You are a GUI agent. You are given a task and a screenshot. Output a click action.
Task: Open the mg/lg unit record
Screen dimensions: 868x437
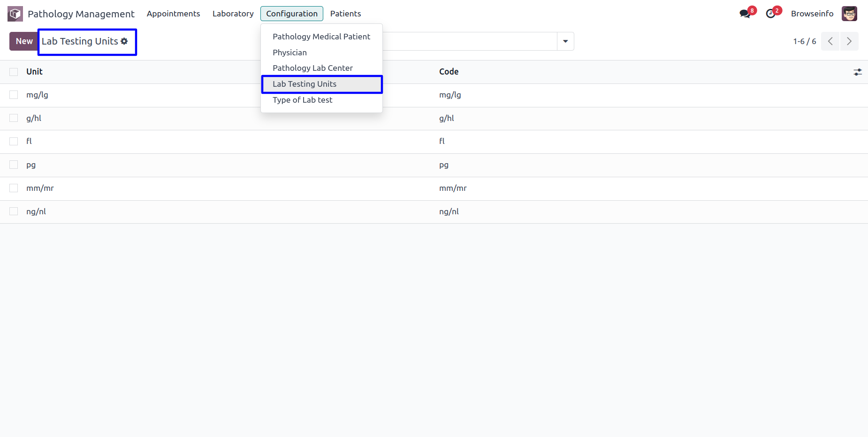pyautogui.click(x=37, y=95)
